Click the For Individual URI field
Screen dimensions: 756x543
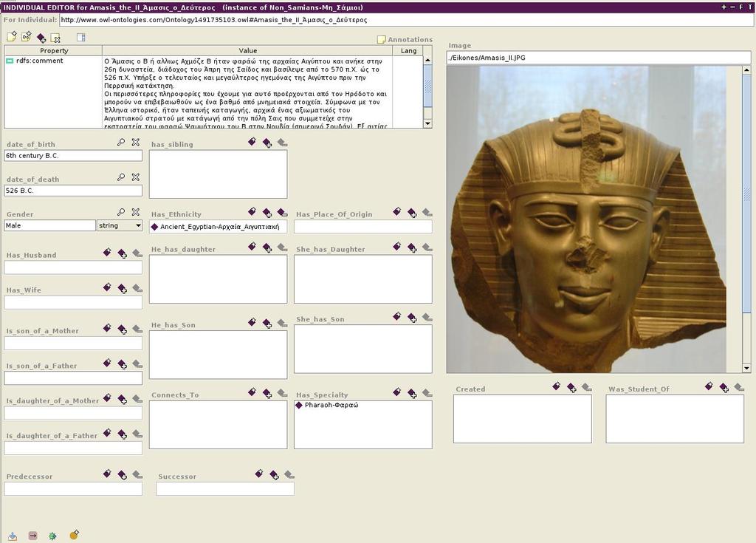point(405,20)
